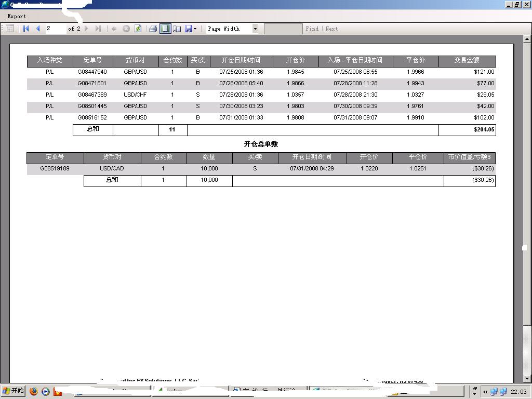Open the Page Width zoom dropdown
The image size is (532, 399).
click(255, 29)
